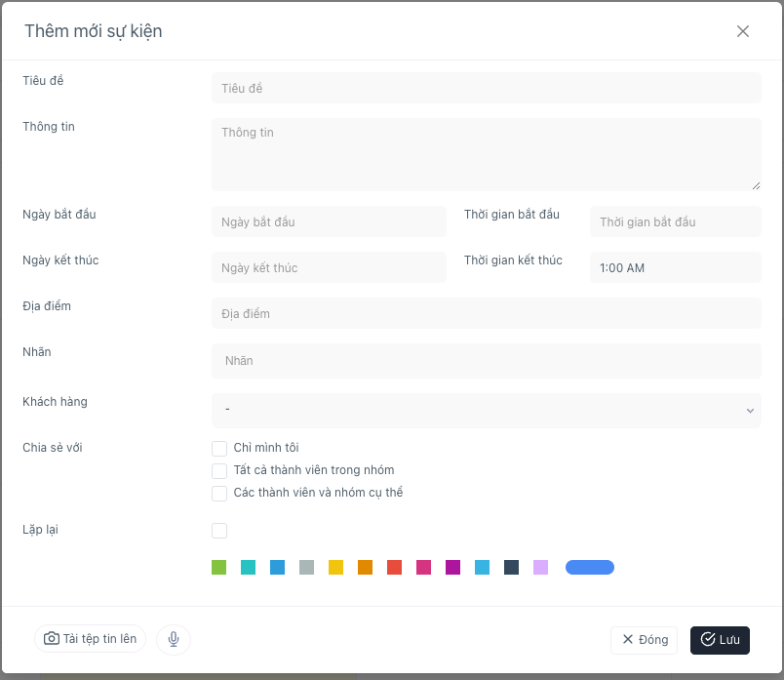Pick the blue color swatch
The image size is (784, 680).
point(278,568)
